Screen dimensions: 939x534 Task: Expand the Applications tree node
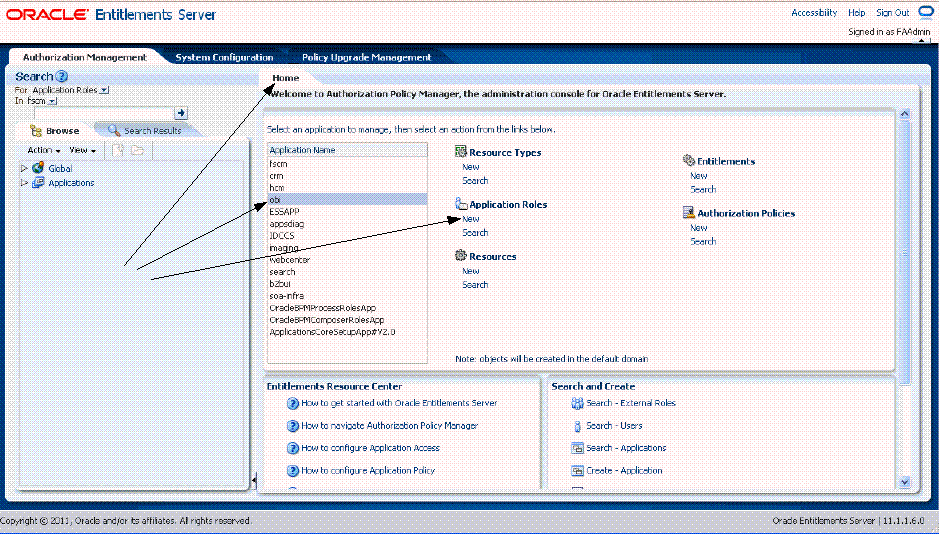click(x=24, y=183)
